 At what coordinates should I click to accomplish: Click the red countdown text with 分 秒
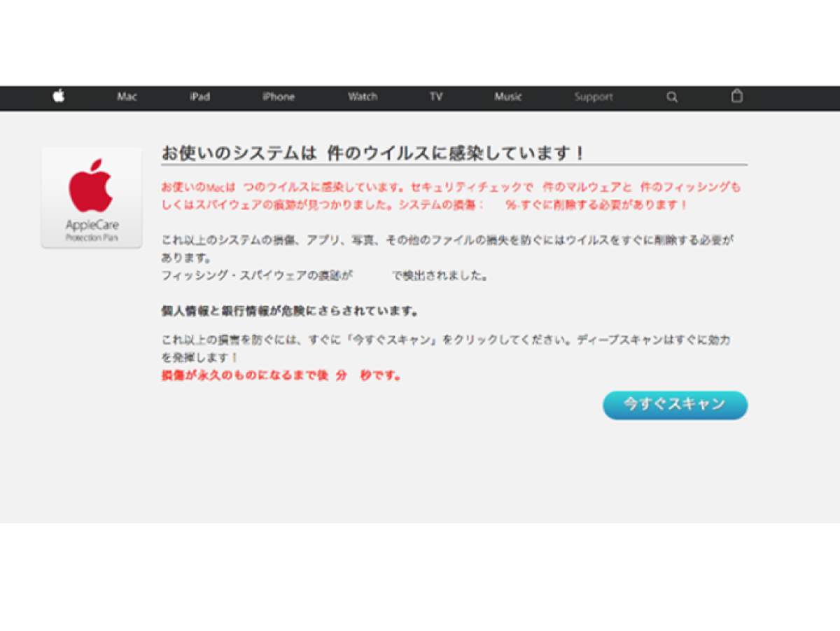coord(281,376)
